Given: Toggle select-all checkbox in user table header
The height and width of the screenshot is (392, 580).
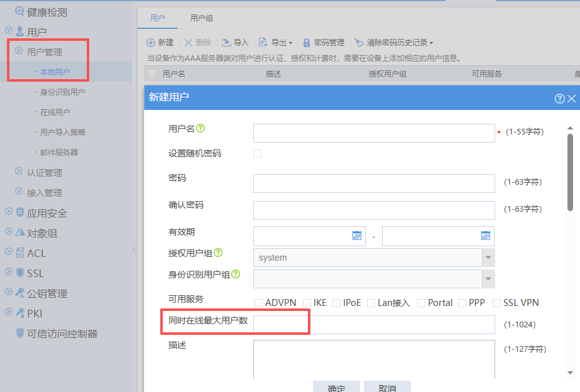Looking at the screenshot, I should 152,73.
